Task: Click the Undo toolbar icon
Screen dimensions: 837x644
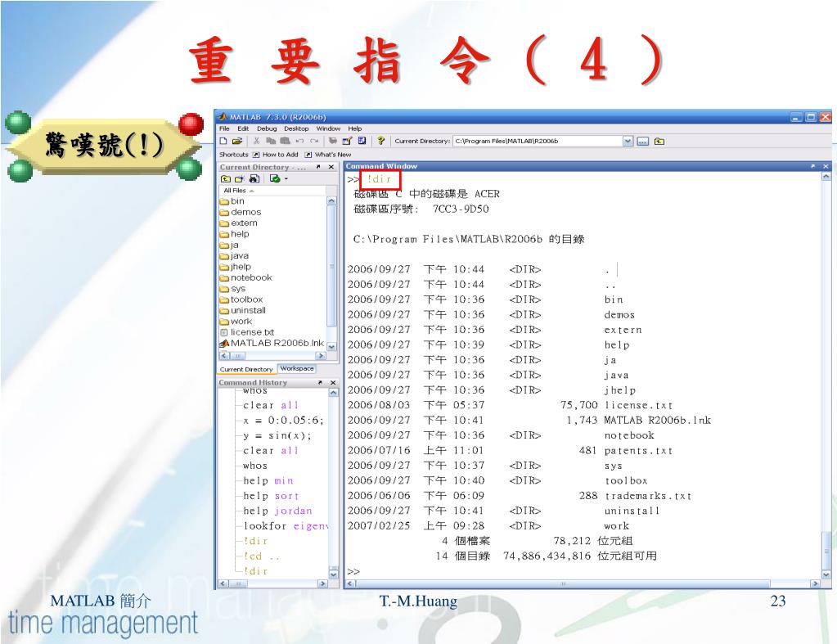Action: click(299, 141)
